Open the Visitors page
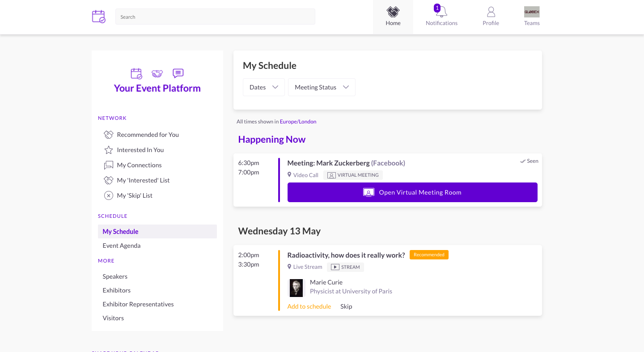Viewport: 644px width, 352px height. [x=113, y=318]
